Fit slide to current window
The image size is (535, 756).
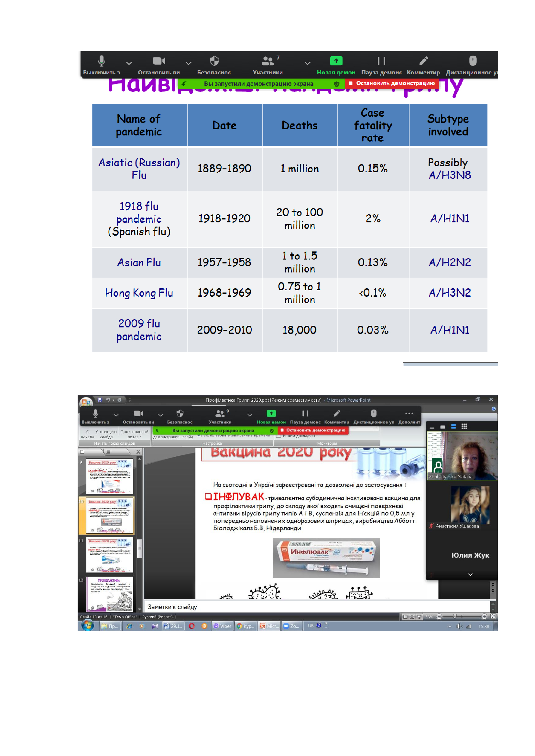493,617
